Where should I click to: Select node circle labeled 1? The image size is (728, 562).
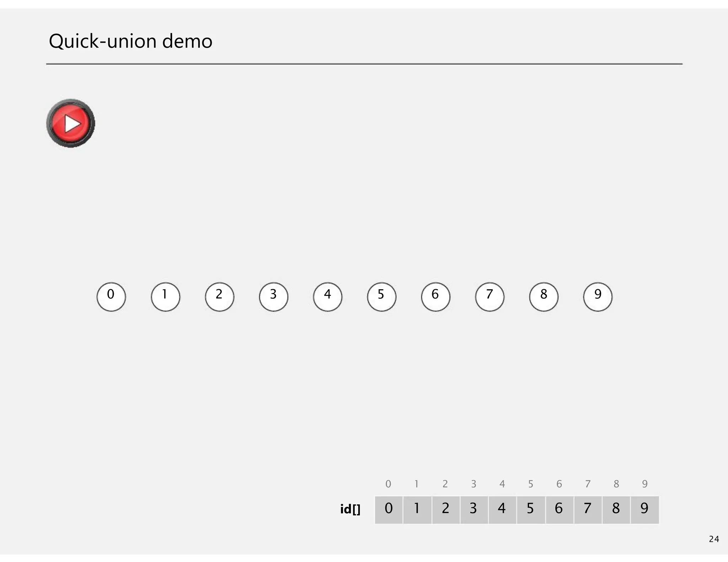point(165,297)
